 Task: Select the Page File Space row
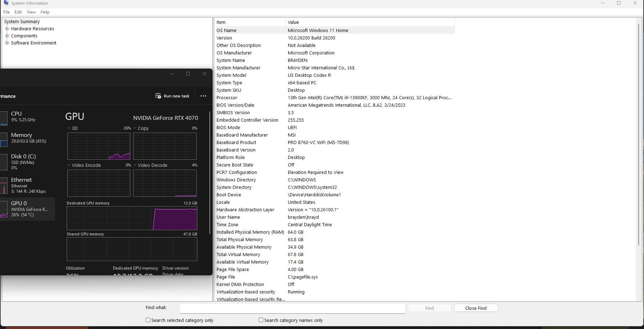click(334, 270)
